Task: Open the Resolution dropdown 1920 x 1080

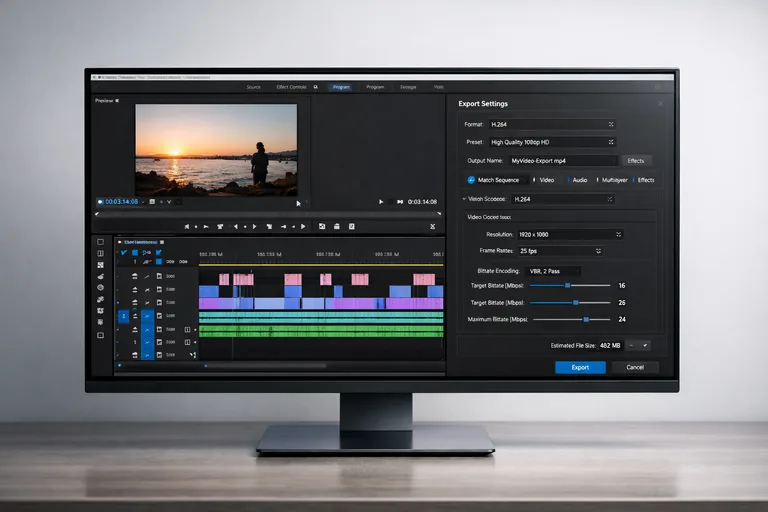Action: point(570,235)
